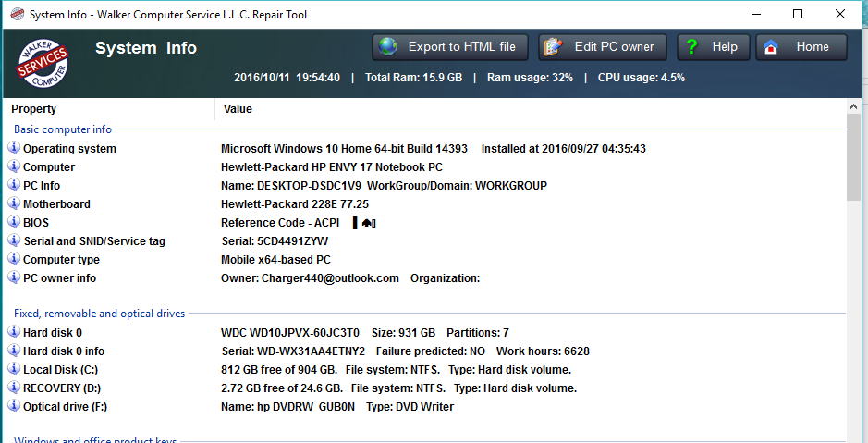Click the info icon beside RECOVERY (D:)

14,388
